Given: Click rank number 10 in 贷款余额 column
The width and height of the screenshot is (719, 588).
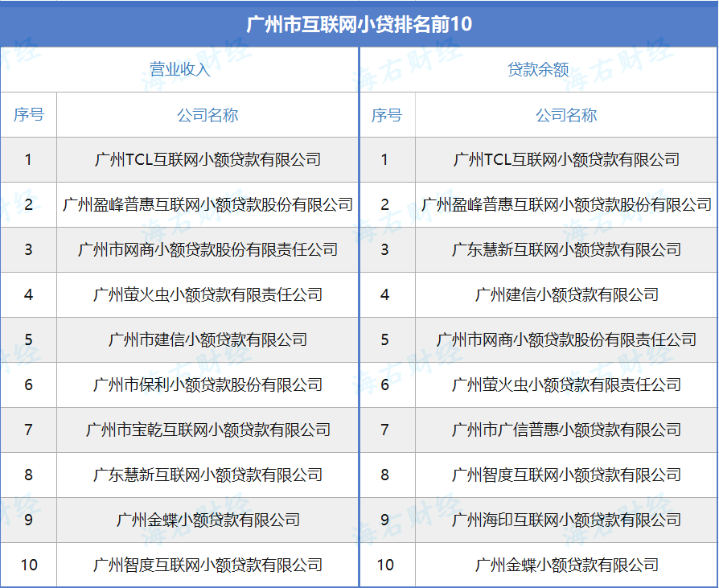Looking at the screenshot, I should [386, 565].
